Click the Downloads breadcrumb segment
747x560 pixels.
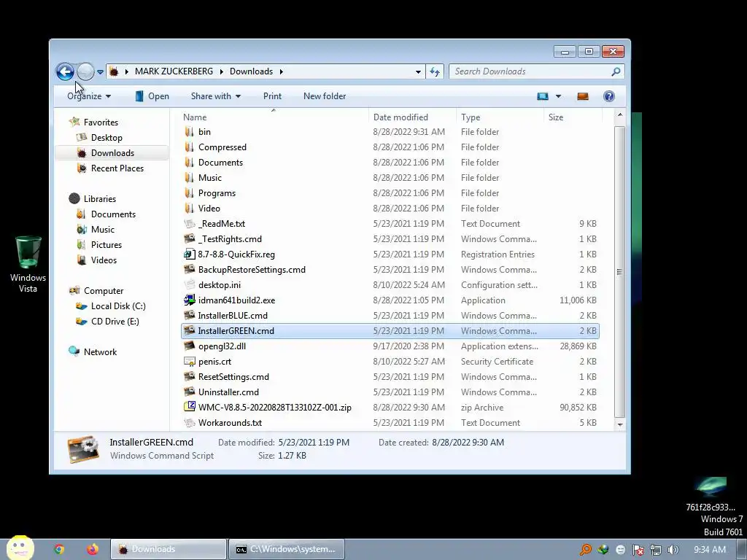click(251, 71)
